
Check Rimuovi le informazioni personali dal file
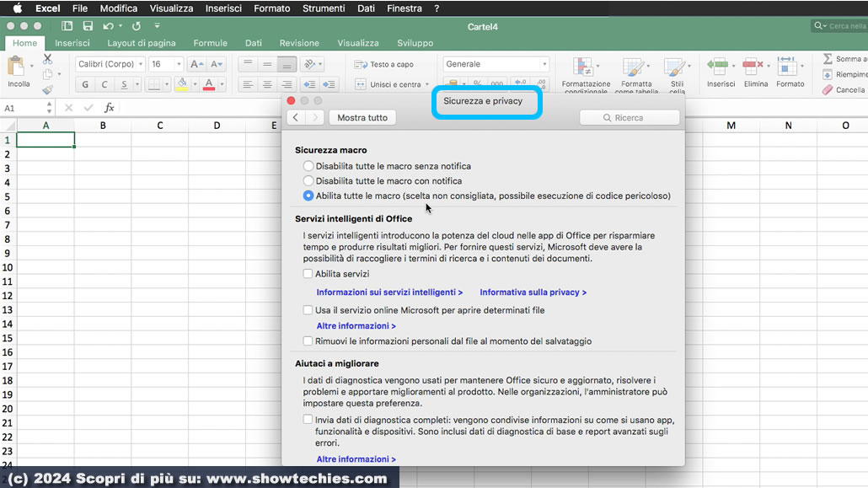[x=308, y=341]
